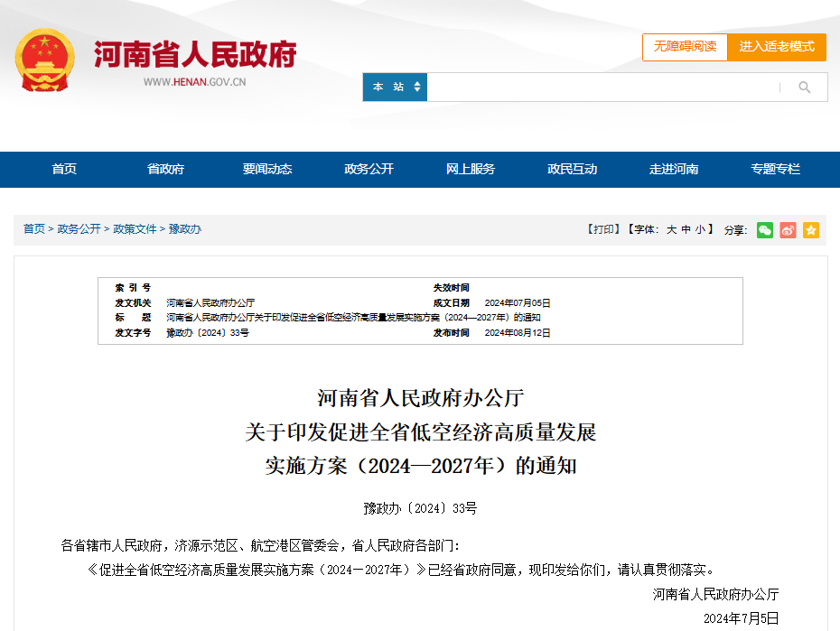Screen dimensions: 840x631
Task: Share via WeChat icon
Action: 764,230
